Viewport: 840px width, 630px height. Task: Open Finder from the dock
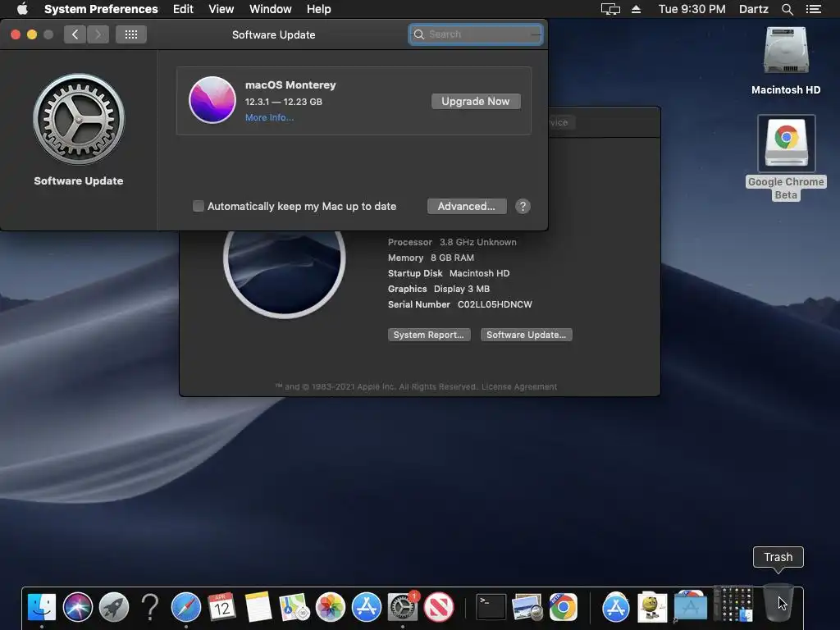point(41,607)
